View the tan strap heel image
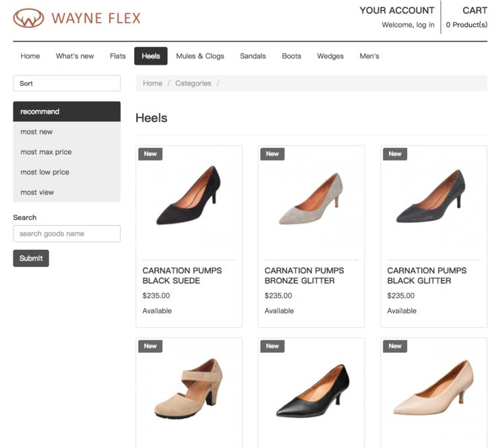The width and height of the screenshot is (492, 448). click(x=189, y=391)
